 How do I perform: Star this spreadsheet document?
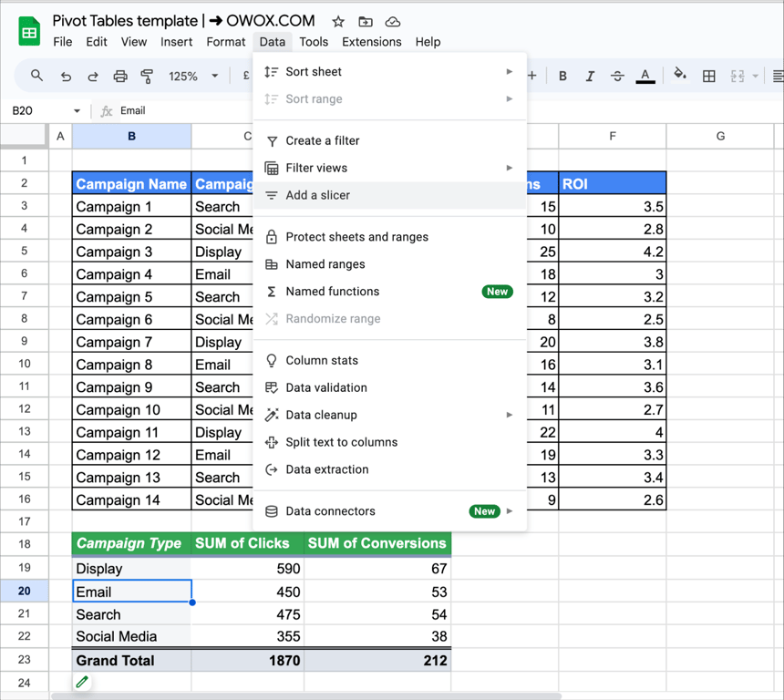coord(338,22)
